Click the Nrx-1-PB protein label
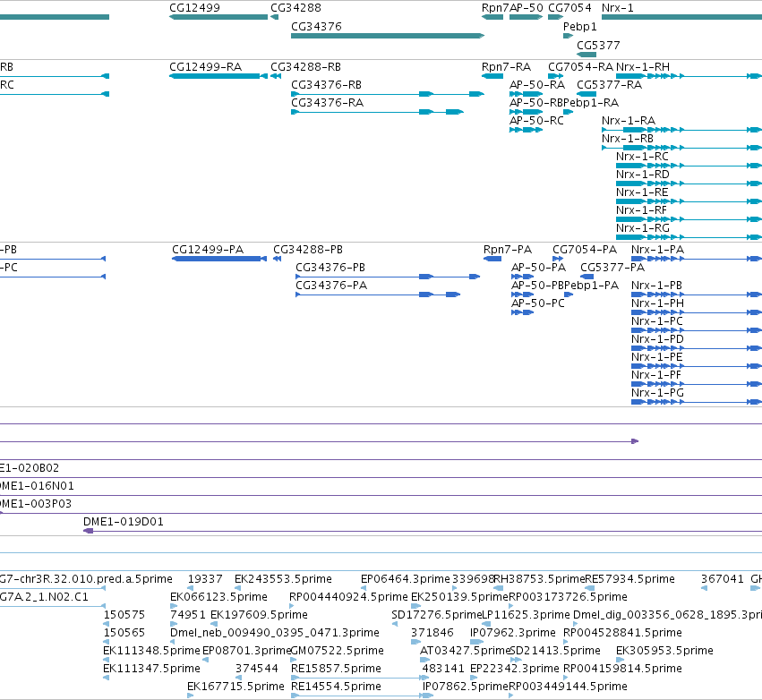 656,286
